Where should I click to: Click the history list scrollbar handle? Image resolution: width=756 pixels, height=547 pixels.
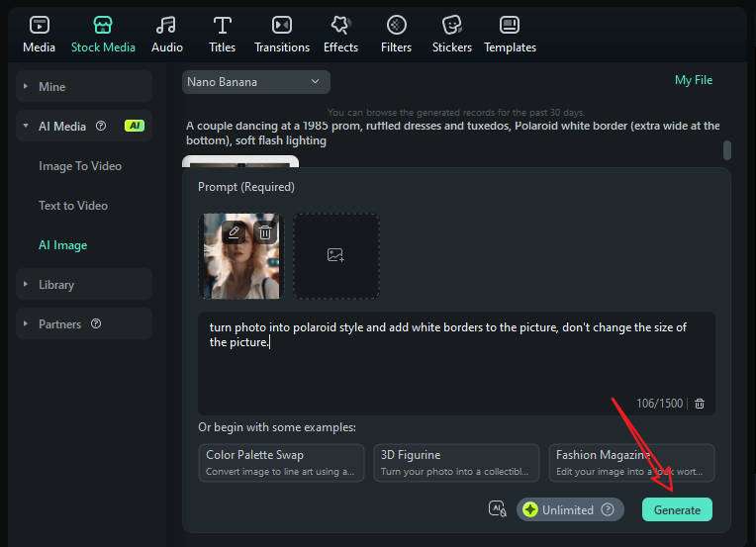point(727,150)
